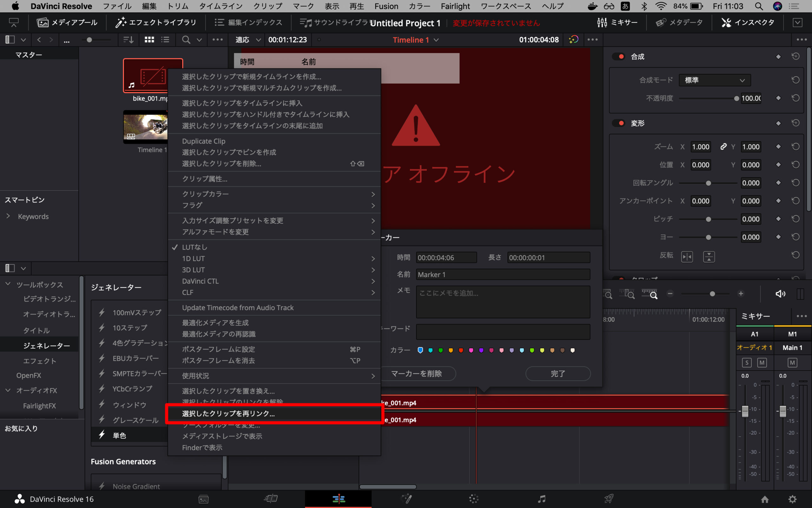Click the 完了 done button

click(x=558, y=374)
